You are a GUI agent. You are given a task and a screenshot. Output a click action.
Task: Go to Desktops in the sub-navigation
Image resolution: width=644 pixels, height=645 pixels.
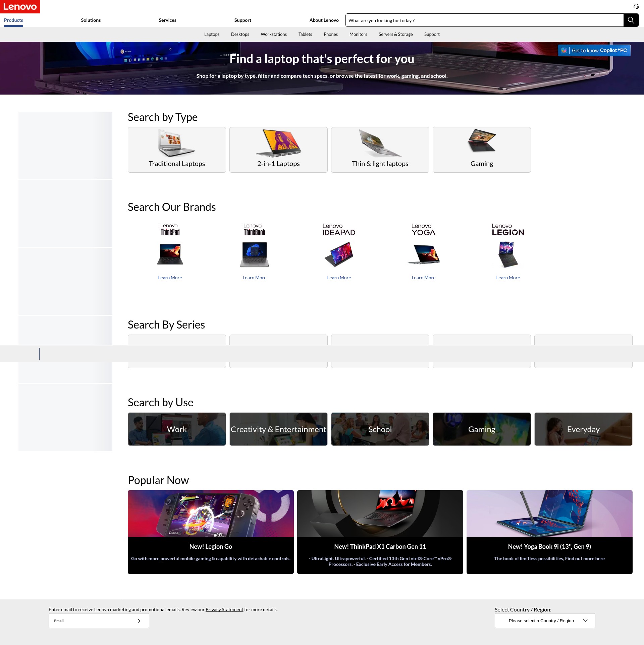240,34
